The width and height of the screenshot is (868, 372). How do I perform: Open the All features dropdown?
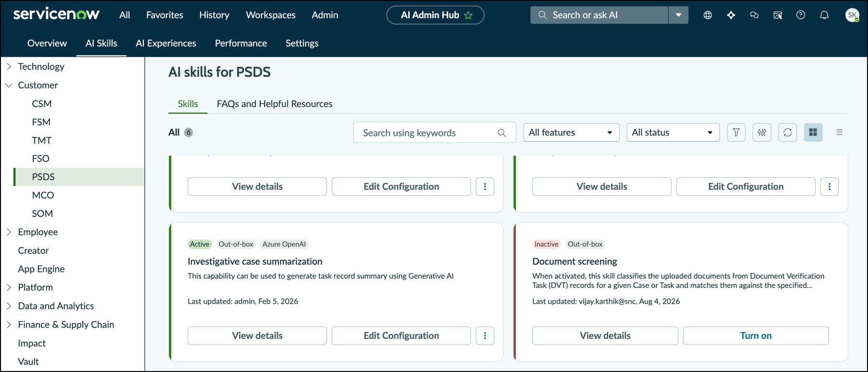[571, 132]
